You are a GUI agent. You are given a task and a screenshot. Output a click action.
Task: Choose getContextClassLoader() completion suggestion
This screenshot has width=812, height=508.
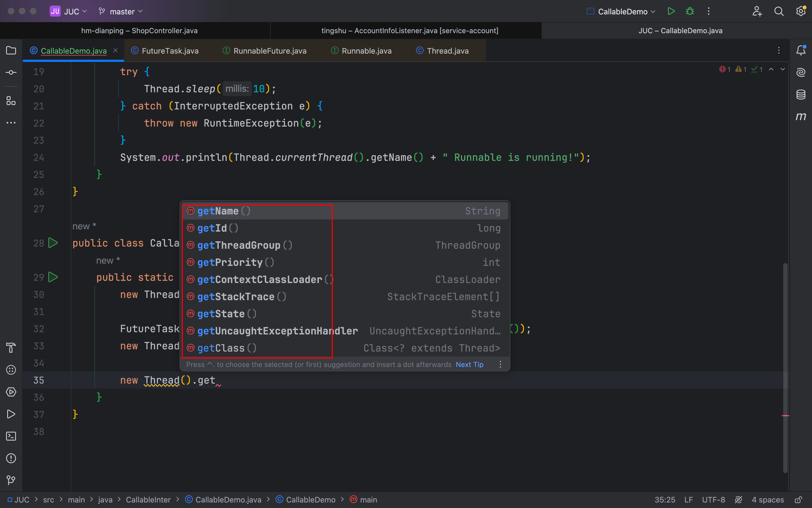pyautogui.click(x=345, y=279)
